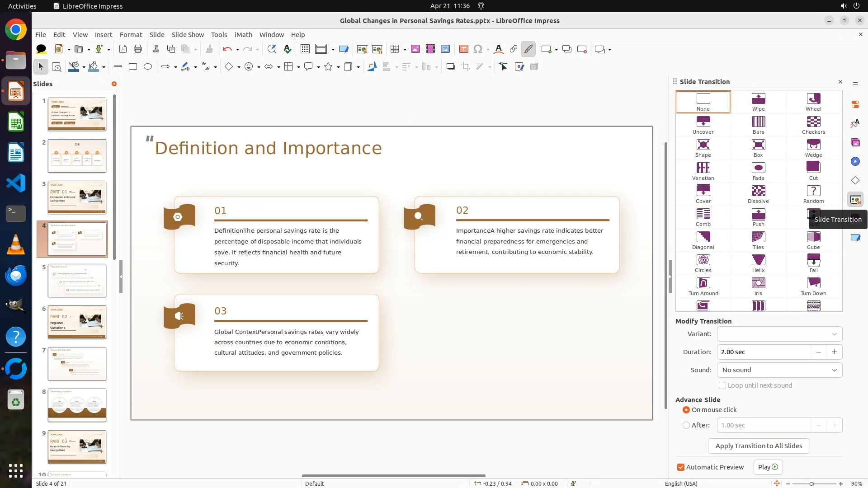This screenshot has height=488, width=868.
Task: Open the Display Views dropdown arrow
Action: 333,49
